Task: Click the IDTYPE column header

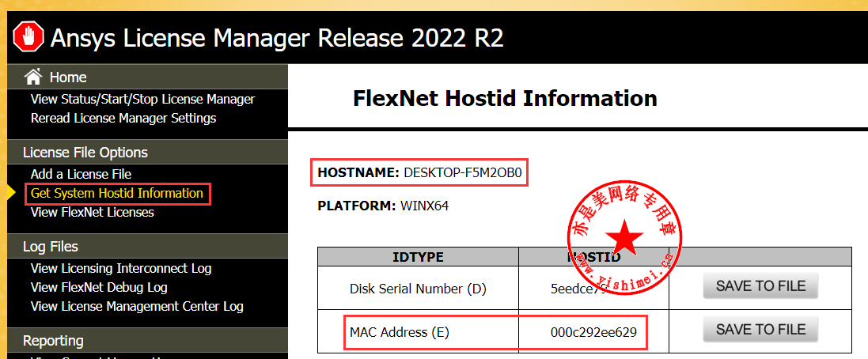Action: (418, 257)
